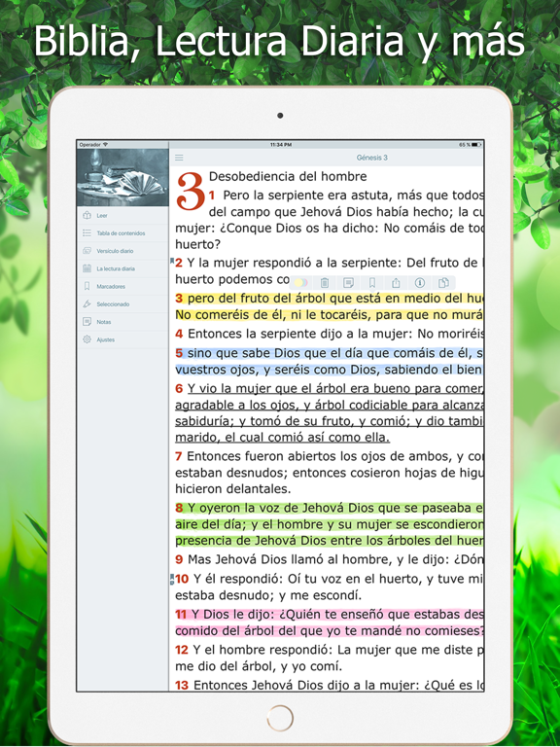Screen dimensions: 560x747
Task: Bookmark verse using popup bookmark icon
Action: [372, 283]
